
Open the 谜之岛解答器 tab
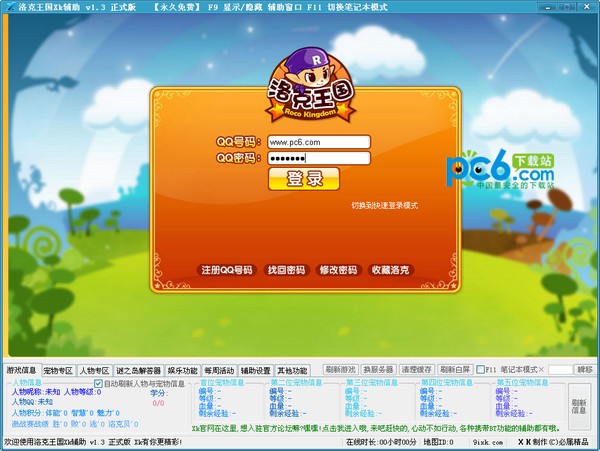pos(138,370)
